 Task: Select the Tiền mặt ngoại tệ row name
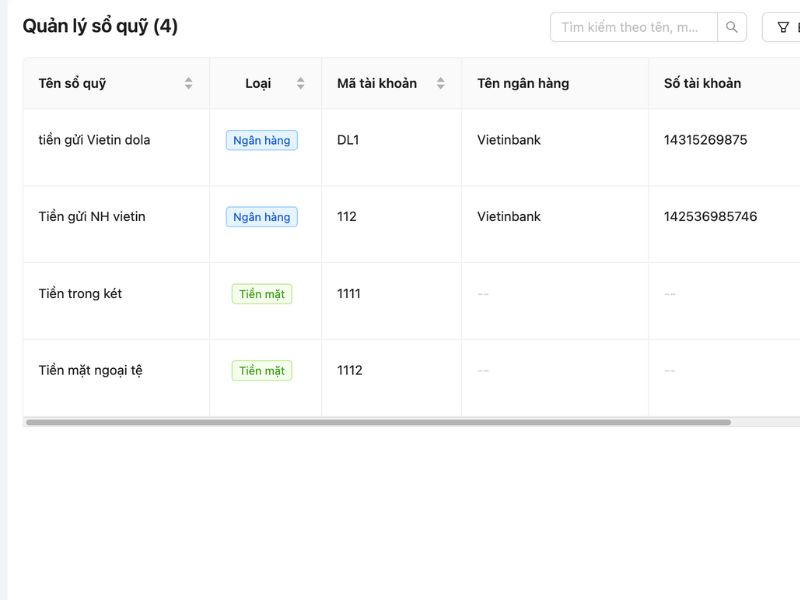91,371
